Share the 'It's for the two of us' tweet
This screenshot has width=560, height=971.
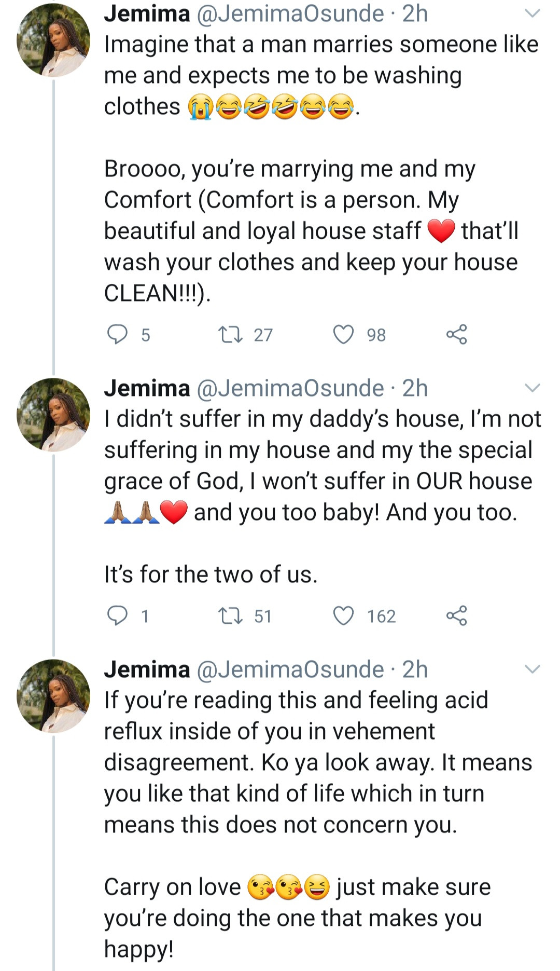(x=456, y=616)
